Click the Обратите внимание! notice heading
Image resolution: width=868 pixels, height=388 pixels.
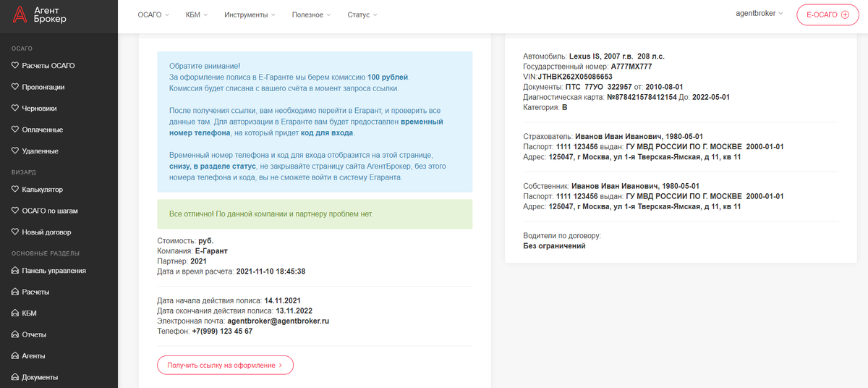click(x=204, y=66)
